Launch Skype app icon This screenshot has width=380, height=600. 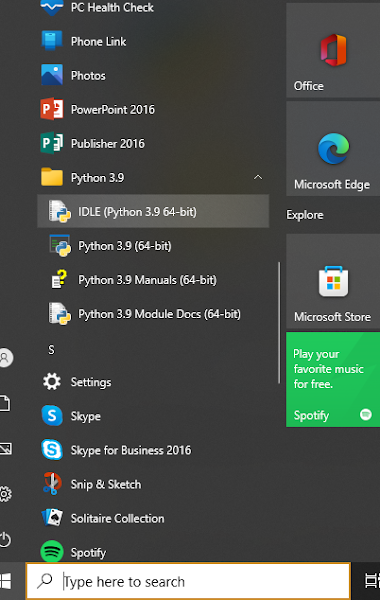pos(52,416)
